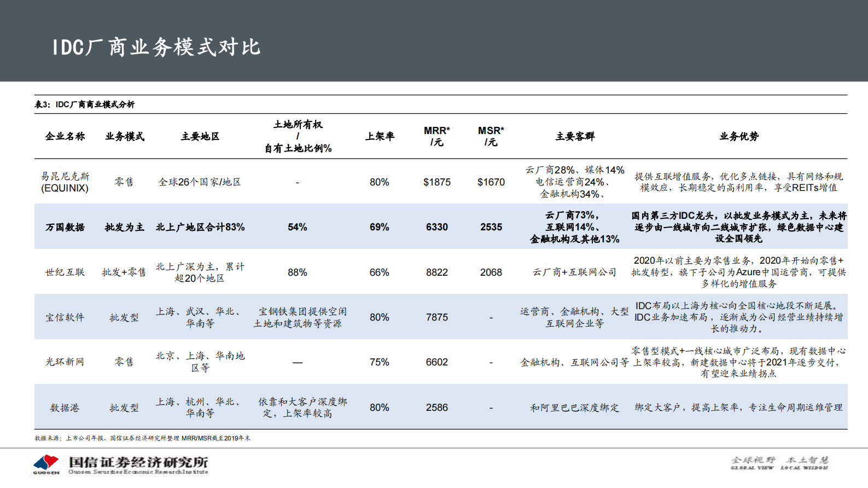Click the '54%' land ownership value
This screenshot has height=488, width=868.
(x=298, y=227)
